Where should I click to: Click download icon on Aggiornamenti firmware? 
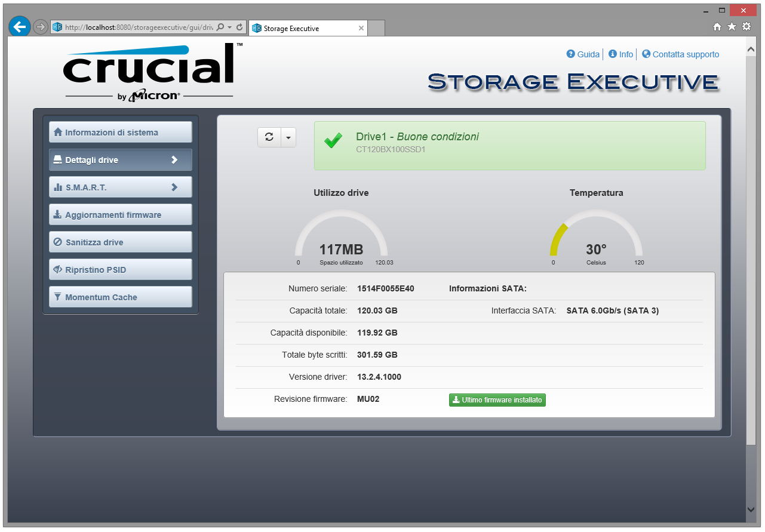point(58,214)
